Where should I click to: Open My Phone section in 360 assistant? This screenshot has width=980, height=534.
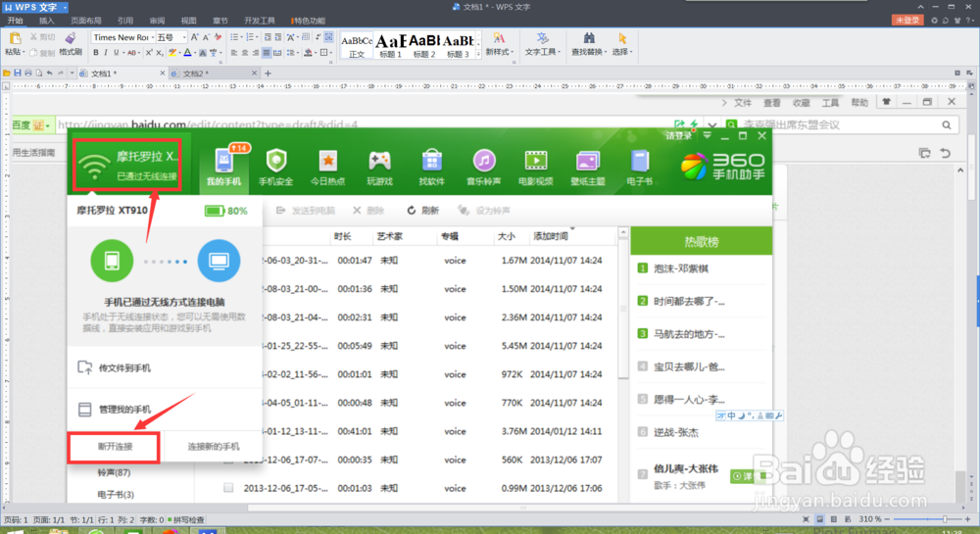pos(223,167)
